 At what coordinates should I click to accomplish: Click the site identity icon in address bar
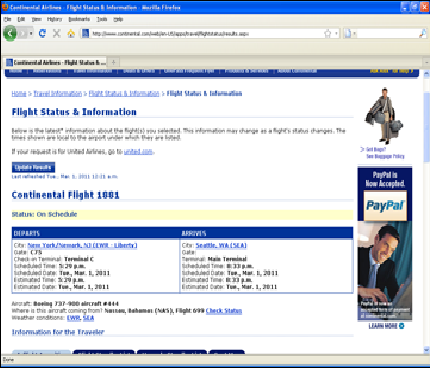tap(86, 33)
